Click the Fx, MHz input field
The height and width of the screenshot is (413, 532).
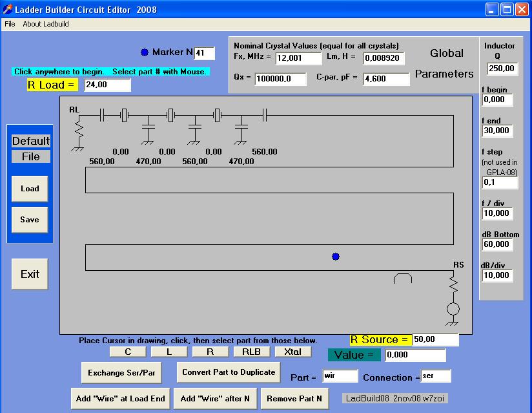pyautogui.click(x=298, y=58)
